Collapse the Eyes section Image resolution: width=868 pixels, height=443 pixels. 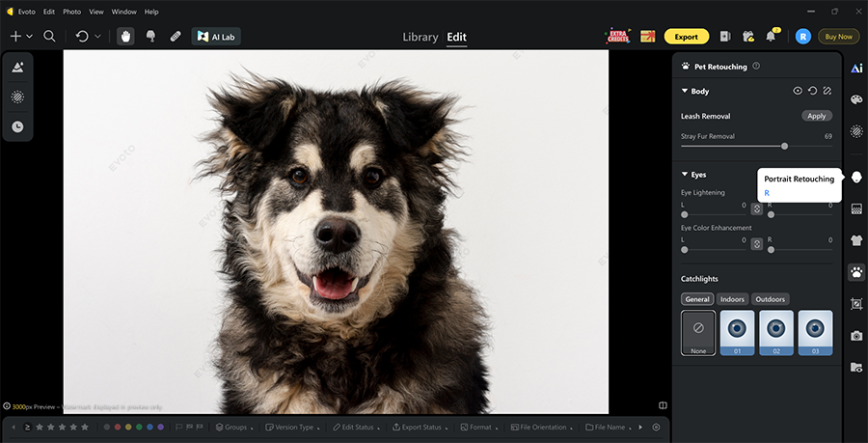(685, 175)
